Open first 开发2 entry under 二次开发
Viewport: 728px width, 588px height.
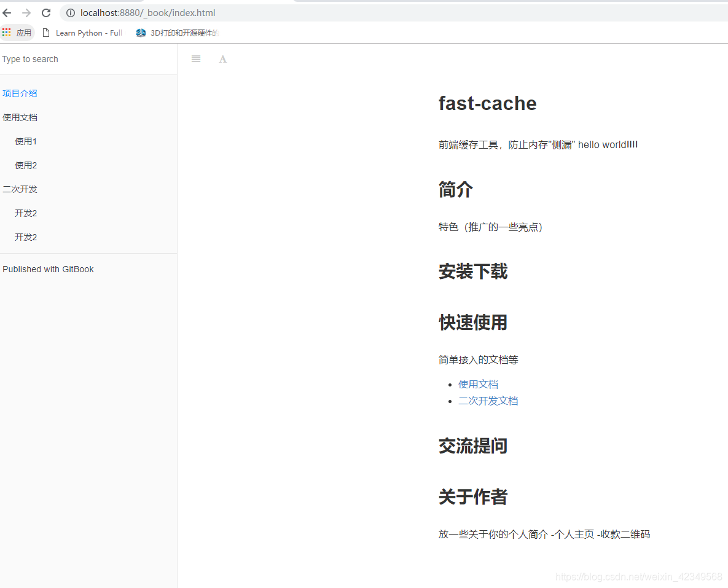pos(26,213)
